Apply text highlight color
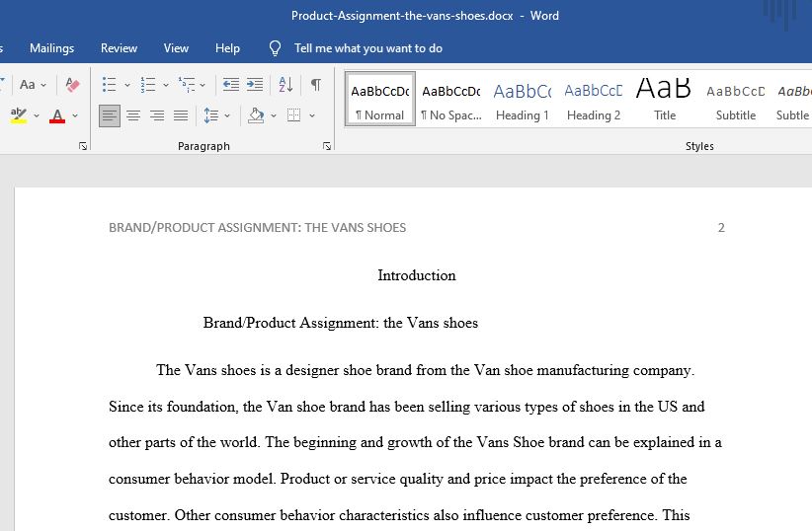 click(19, 115)
